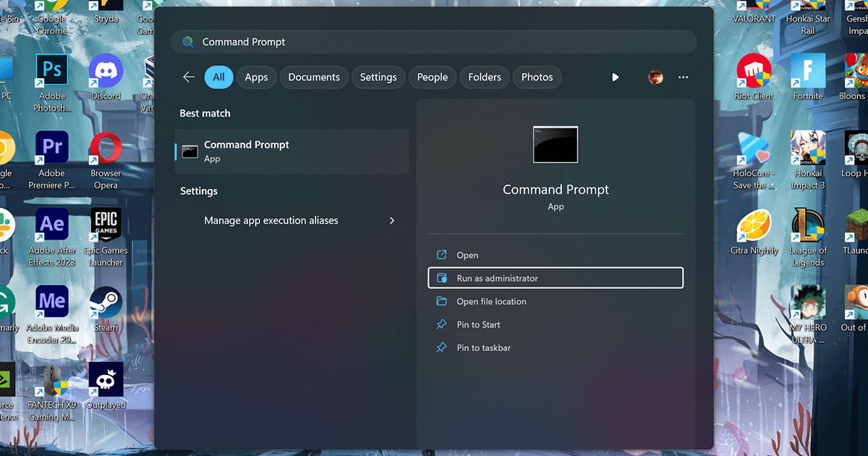Open the three-dot more options menu
Viewport: 868px width, 456px height.
pos(683,77)
